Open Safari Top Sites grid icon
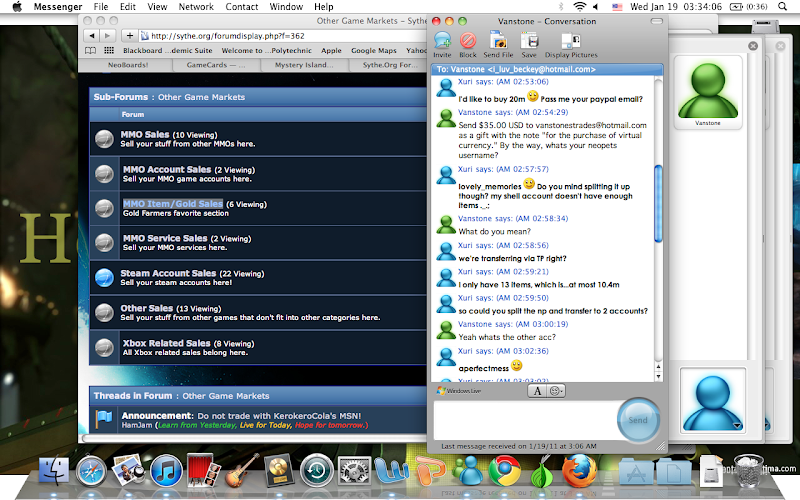 (x=109, y=51)
